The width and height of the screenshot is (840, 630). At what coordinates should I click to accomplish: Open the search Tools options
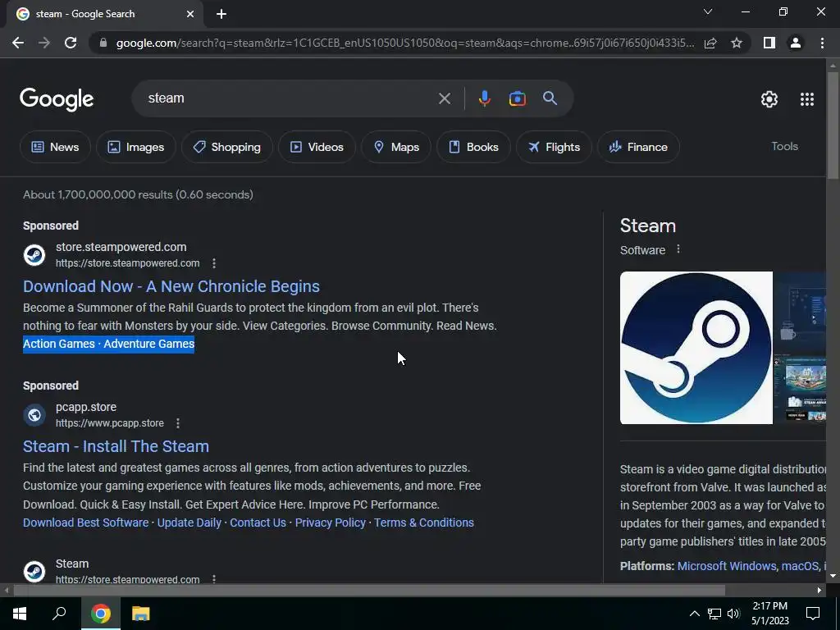(x=784, y=146)
